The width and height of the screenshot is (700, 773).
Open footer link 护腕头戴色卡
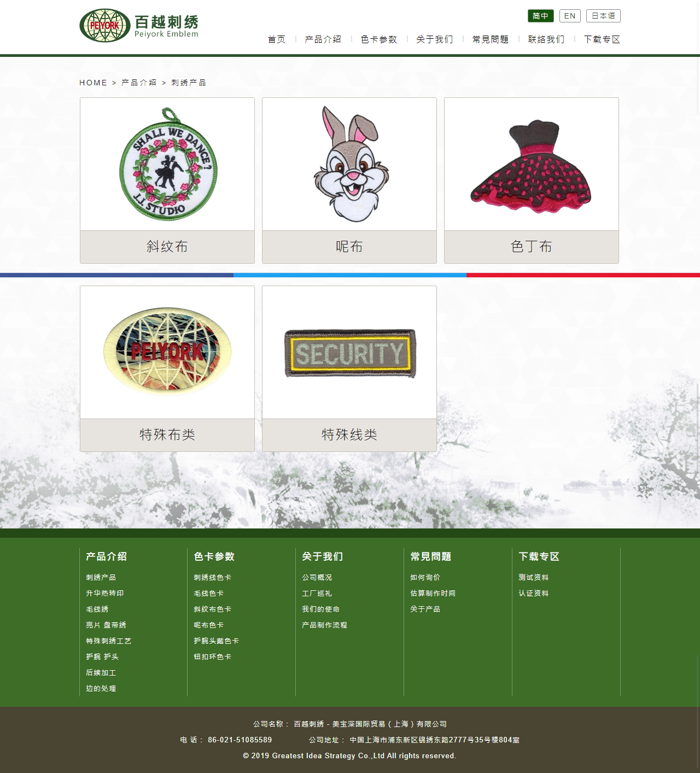click(x=217, y=641)
